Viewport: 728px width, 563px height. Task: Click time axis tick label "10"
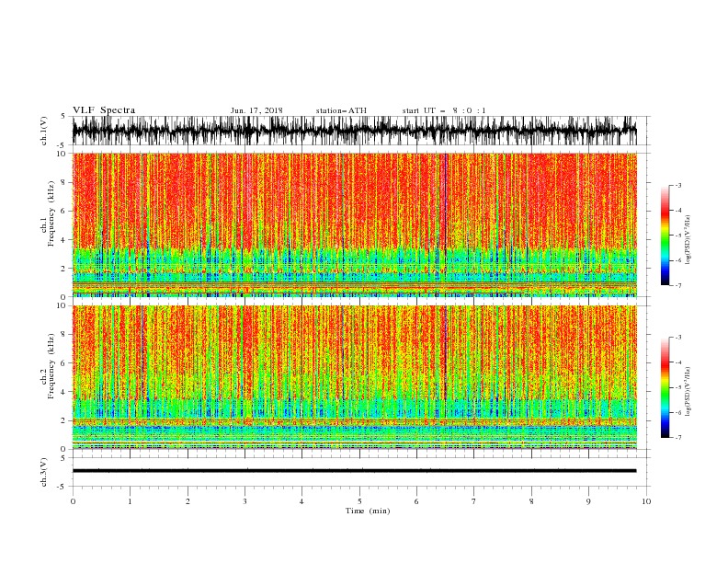(646, 501)
